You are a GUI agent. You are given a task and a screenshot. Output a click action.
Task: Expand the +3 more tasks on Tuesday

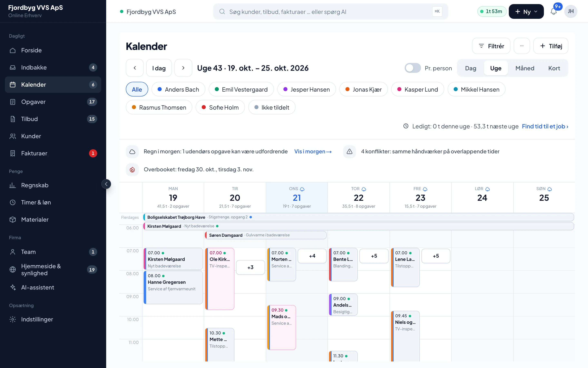(x=250, y=267)
